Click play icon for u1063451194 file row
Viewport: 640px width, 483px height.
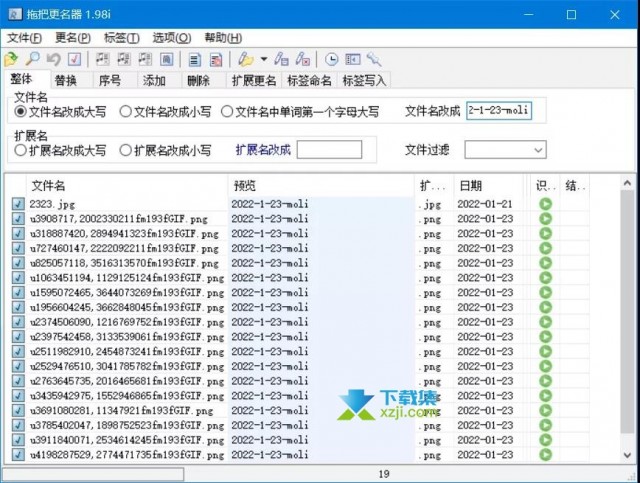(545, 277)
